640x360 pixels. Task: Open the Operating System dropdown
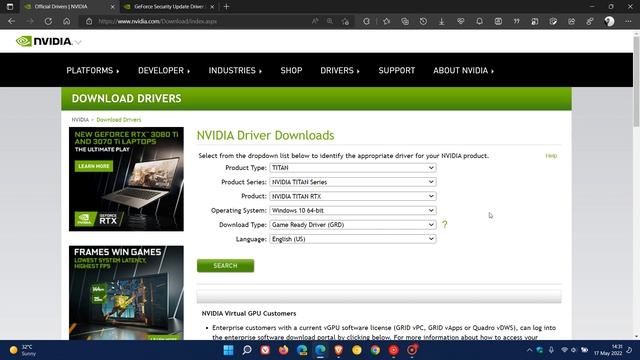tap(353, 211)
